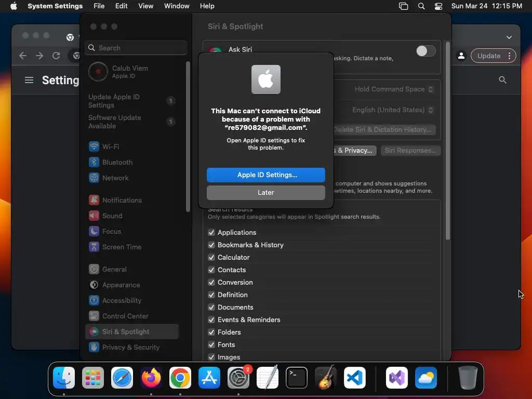Go back in the Chrome window
532x399 pixels.
pyautogui.click(x=23, y=56)
